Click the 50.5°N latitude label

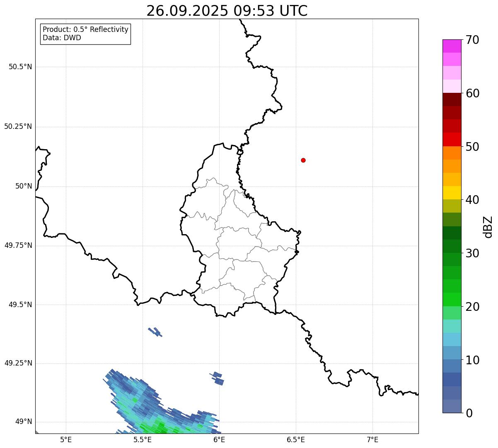pyautogui.click(x=20, y=67)
